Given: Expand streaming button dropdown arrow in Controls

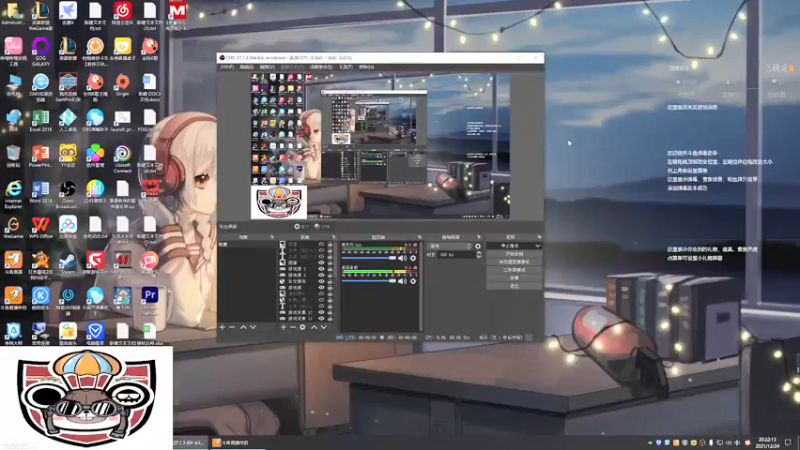Looking at the screenshot, I should (x=537, y=246).
